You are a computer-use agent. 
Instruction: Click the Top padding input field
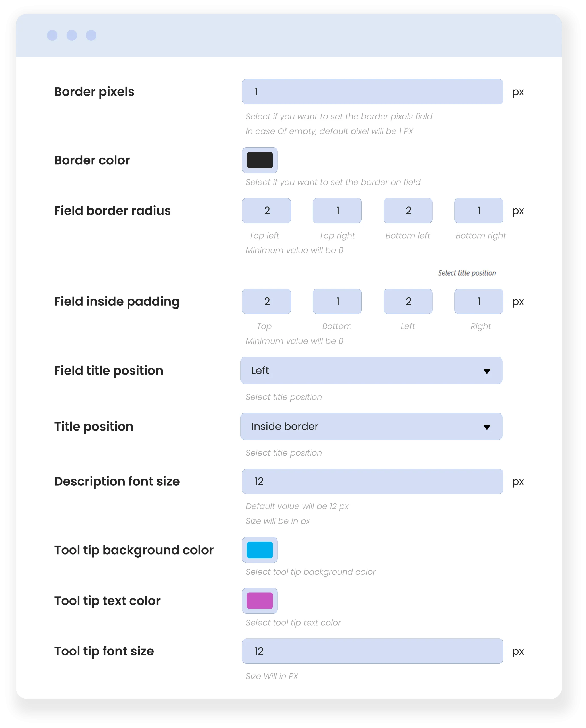click(x=266, y=301)
